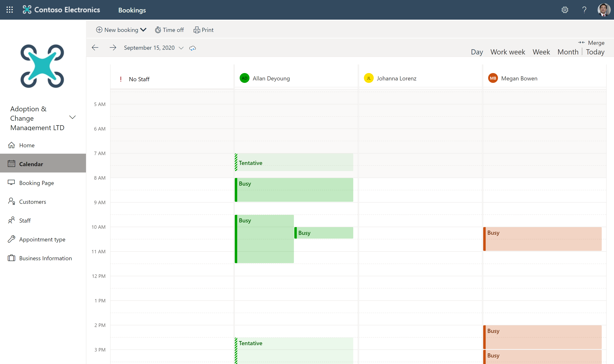Select the Customers icon in the sidebar
The height and width of the screenshot is (364, 614).
coord(11,201)
